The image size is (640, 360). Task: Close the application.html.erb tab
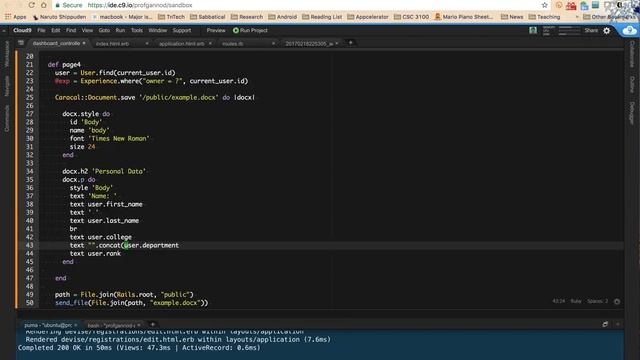pyautogui.click(x=210, y=43)
